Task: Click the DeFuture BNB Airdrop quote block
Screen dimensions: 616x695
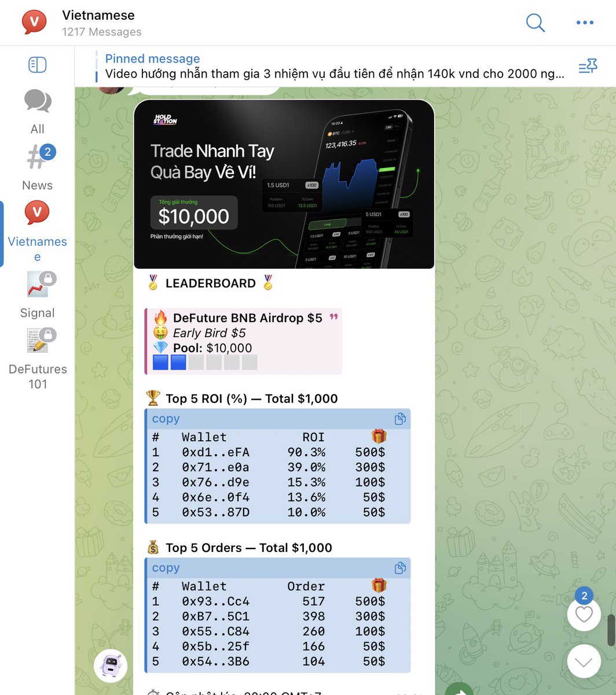Action: point(243,341)
